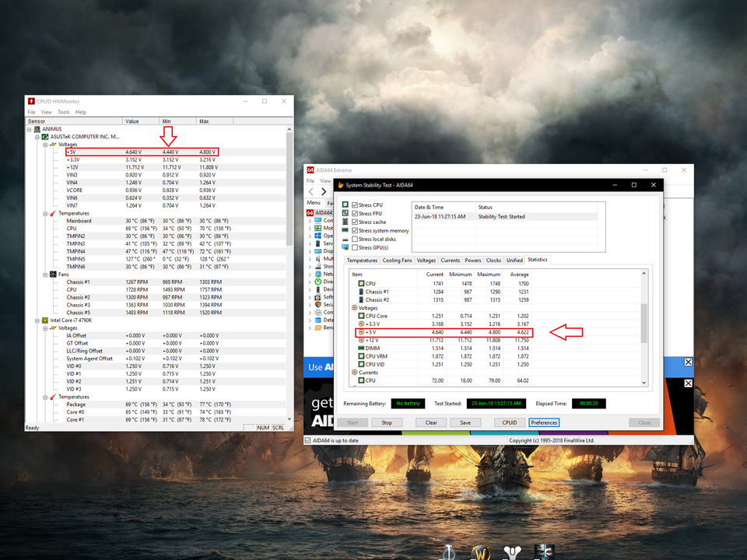Collapse the Intel Core i7 Temperatures node
This screenshot has height=560, width=747.
[45, 397]
